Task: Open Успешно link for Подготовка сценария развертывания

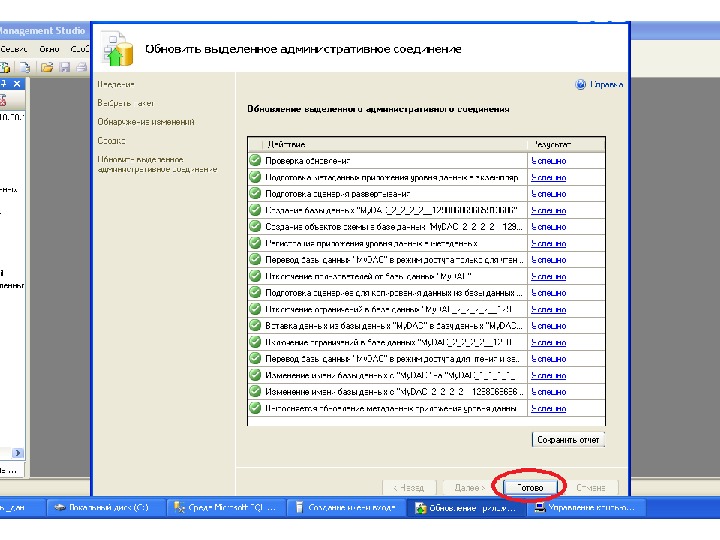Action: click(548, 194)
